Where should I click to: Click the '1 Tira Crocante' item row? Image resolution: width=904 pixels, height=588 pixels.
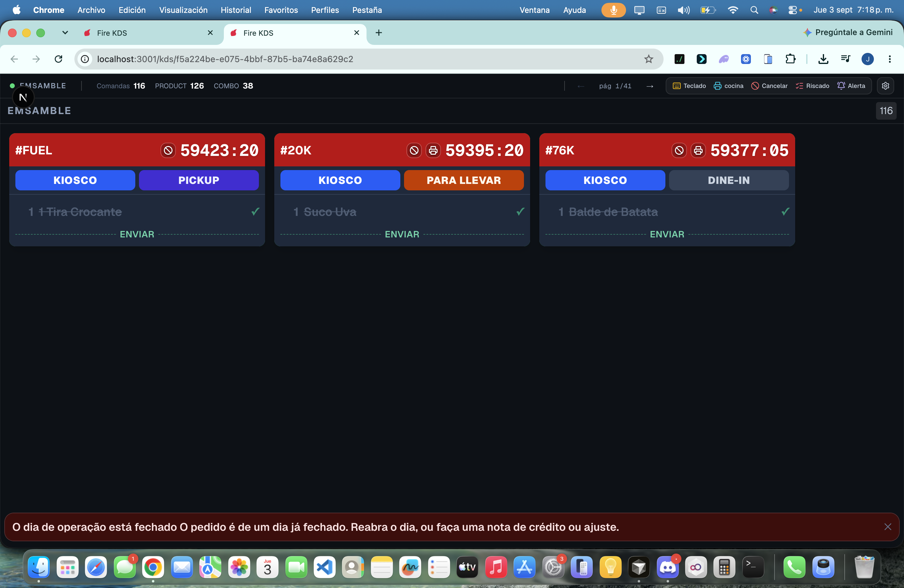pos(137,212)
